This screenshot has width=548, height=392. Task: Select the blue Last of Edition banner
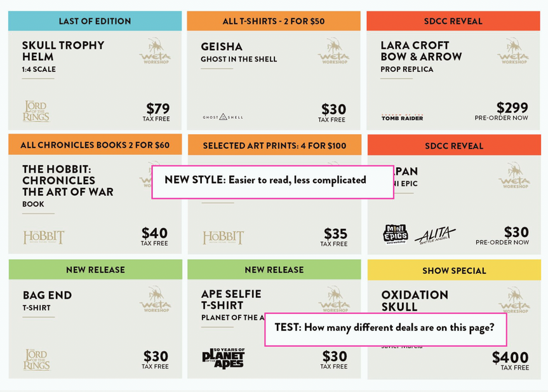(x=95, y=21)
